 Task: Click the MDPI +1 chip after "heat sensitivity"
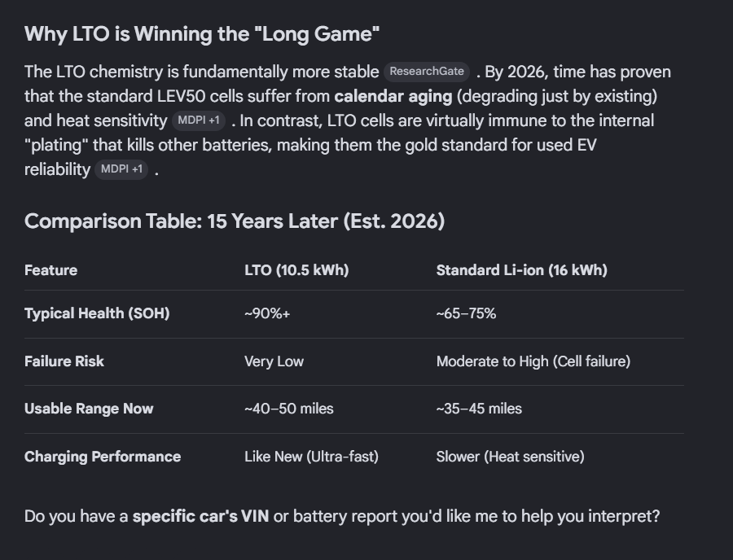pos(198,120)
